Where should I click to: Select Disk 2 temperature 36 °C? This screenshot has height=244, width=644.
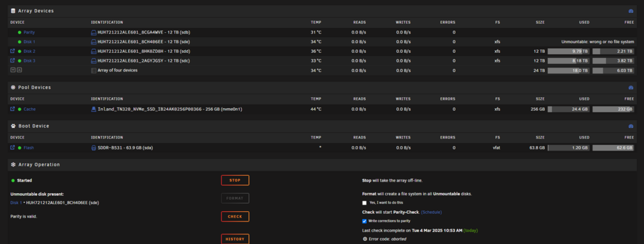[x=316, y=52]
